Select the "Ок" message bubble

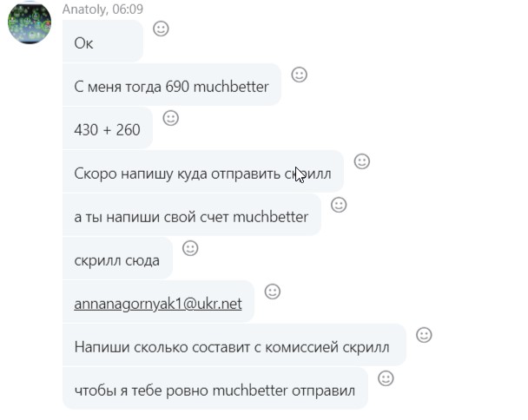pyautogui.click(x=102, y=41)
